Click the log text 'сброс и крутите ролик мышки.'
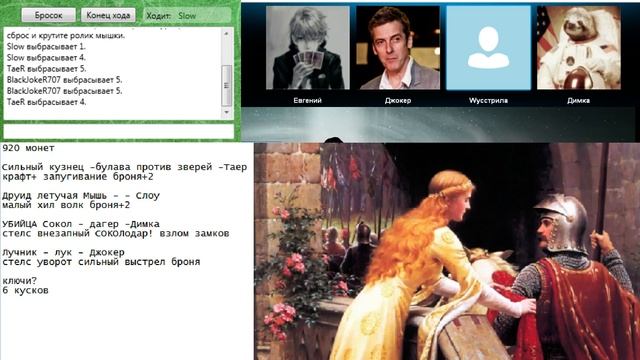 [66, 36]
